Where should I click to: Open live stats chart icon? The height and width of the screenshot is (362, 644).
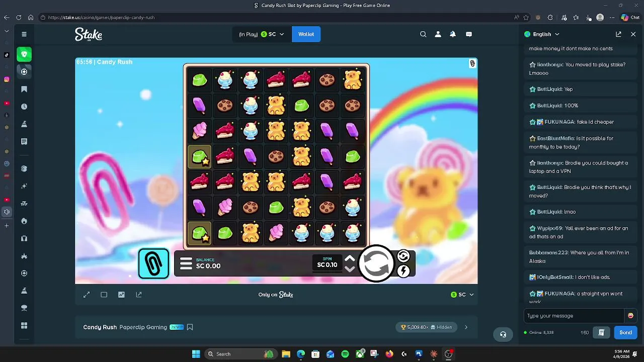pyautogui.click(x=121, y=295)
